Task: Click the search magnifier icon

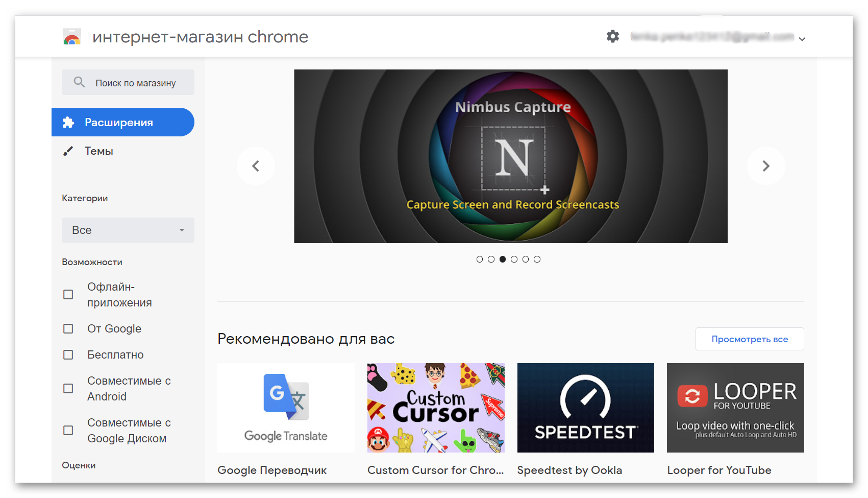Action: (x=79, y=82)
